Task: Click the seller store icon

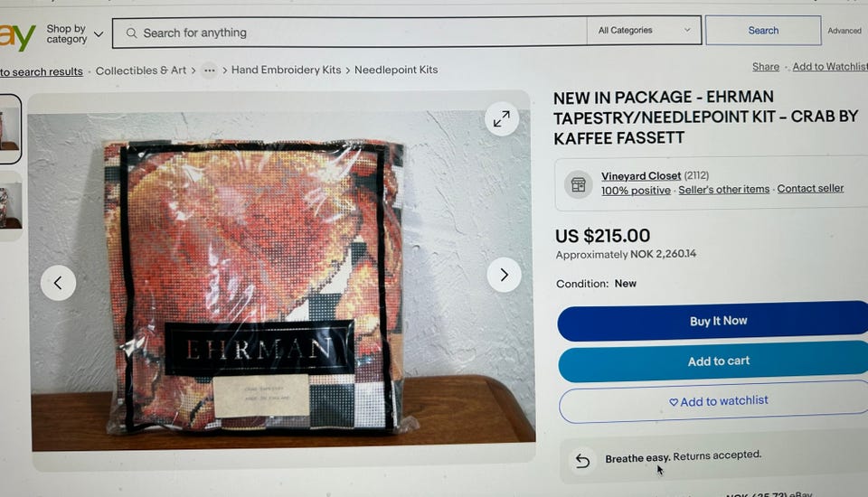Action: tap(579, 184)
